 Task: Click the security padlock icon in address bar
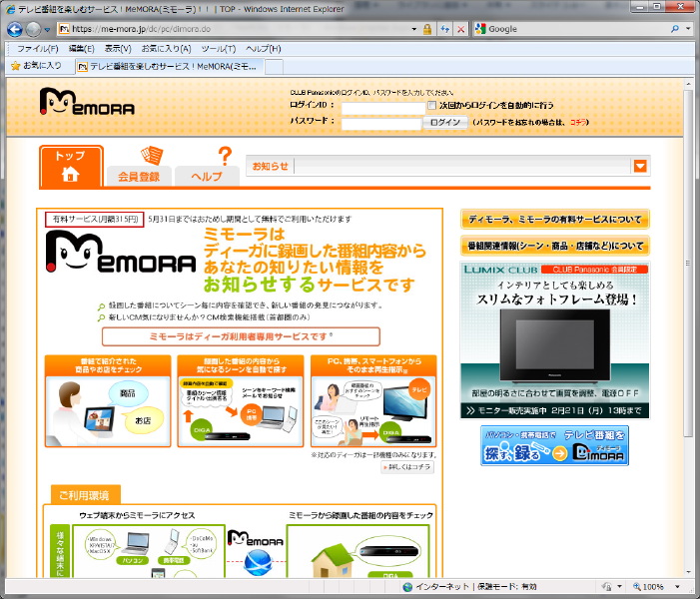[x=426, y=29]
